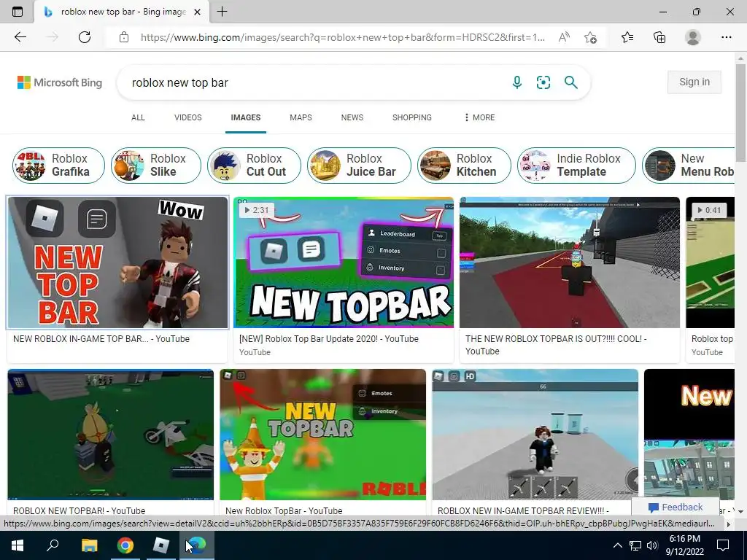The height and width of the screenshot is (560, 747).
Task: Open Windows taskbar search
Action: coord(53,545)
